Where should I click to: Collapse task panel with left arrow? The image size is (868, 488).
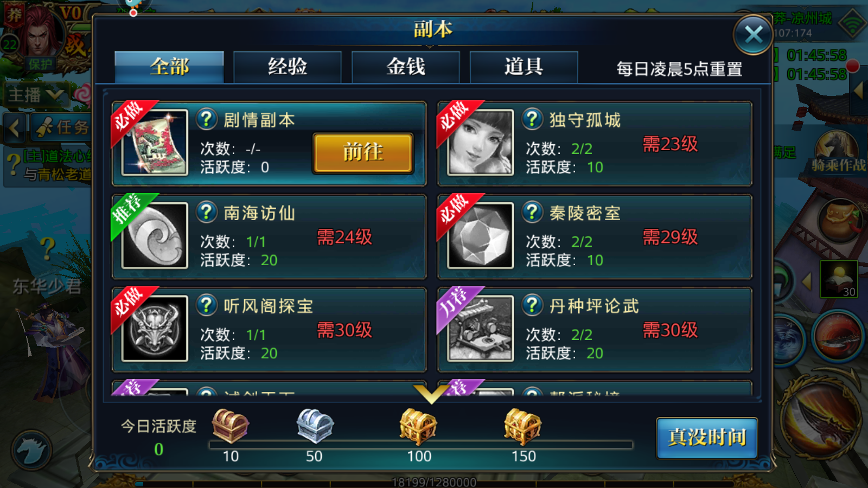(15, 128)
